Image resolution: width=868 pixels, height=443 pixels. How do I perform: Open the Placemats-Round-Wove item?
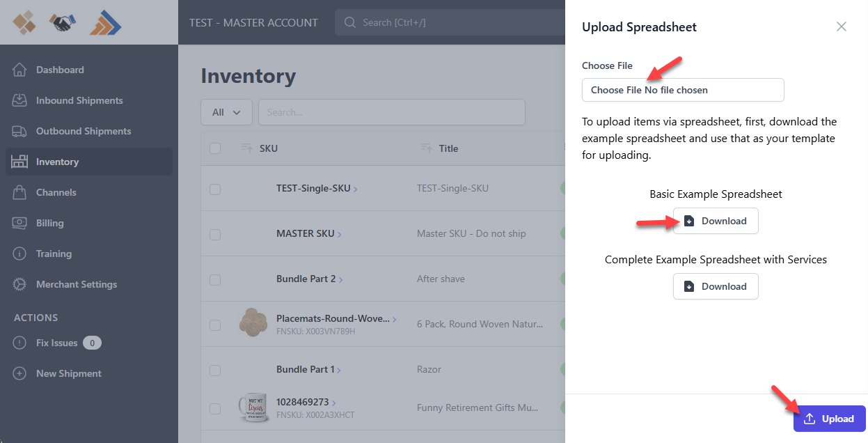(x=336, y=318)
